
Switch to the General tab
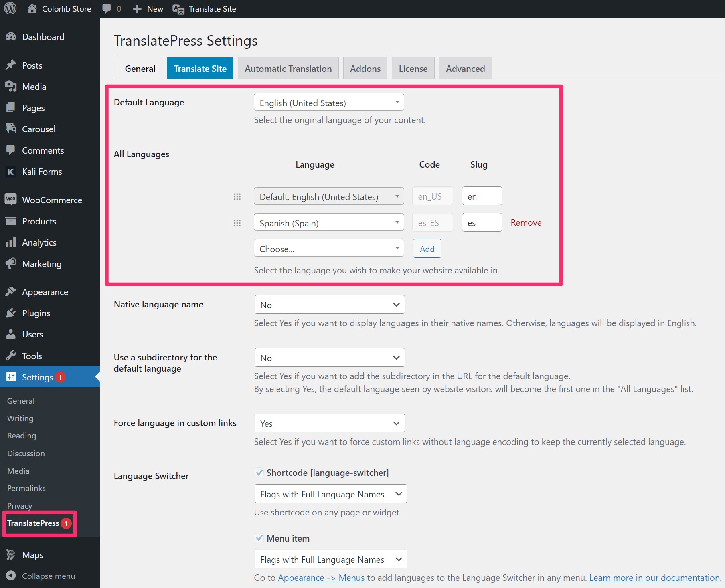tap(140, 68)
